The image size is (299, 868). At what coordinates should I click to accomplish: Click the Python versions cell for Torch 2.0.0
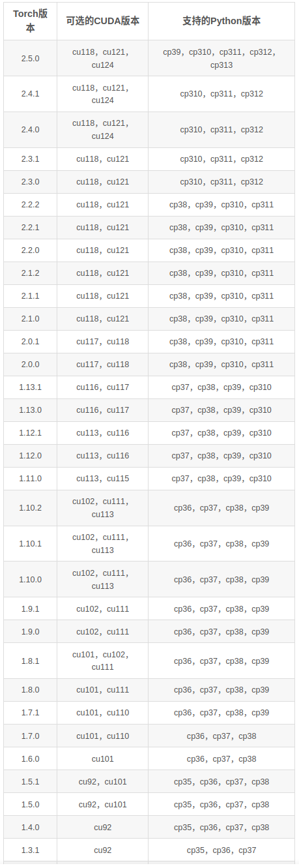click(221, 365)
